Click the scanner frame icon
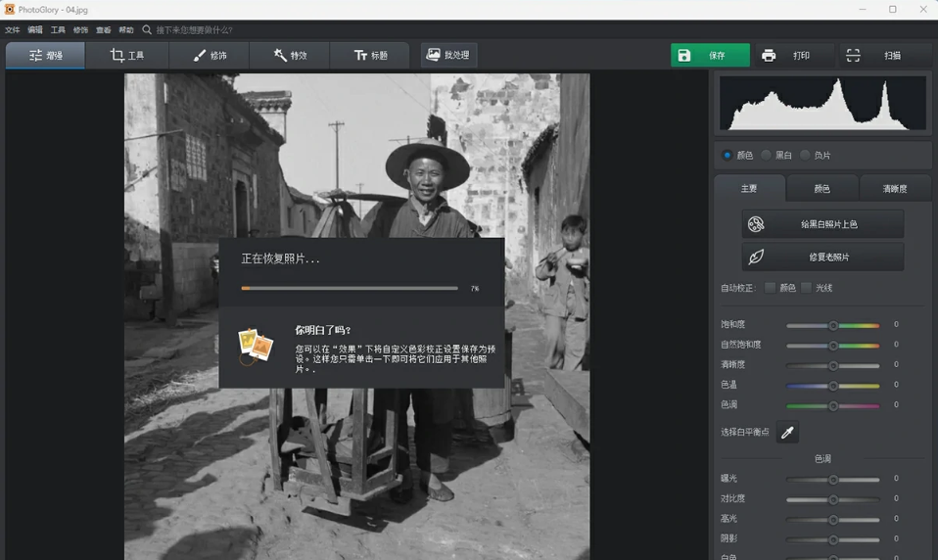Viewport: 938px width, 560px height. 853,56
